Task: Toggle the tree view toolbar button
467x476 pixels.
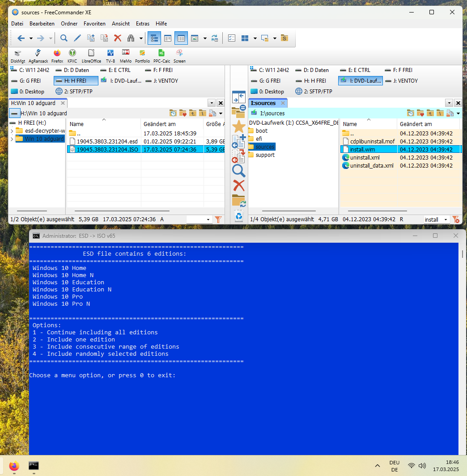Action: coord(154,38)
